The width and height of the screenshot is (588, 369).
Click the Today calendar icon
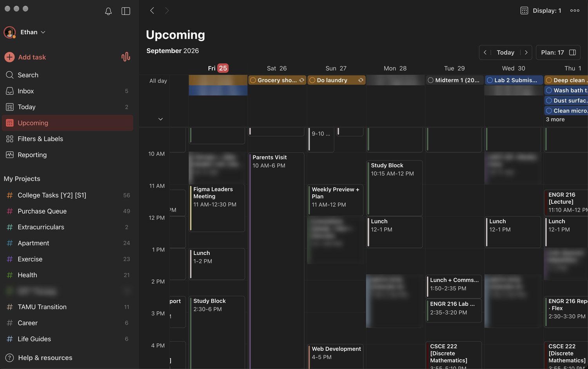(x=10, y=107)
